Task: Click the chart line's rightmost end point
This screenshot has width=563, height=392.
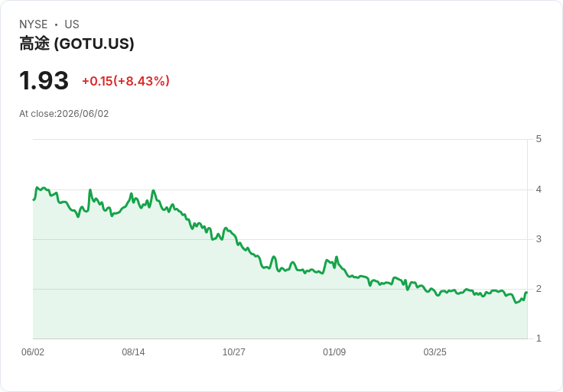Action: click(527, 293)
